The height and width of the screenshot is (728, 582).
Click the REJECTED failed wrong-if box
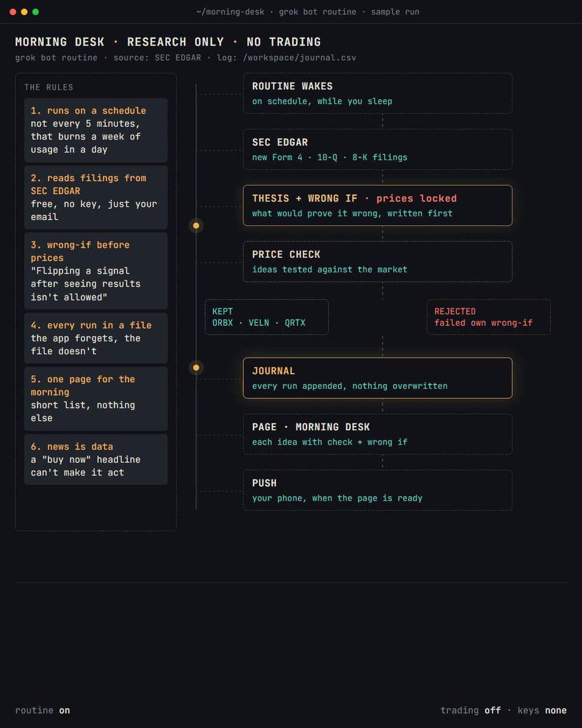[489, 317]
